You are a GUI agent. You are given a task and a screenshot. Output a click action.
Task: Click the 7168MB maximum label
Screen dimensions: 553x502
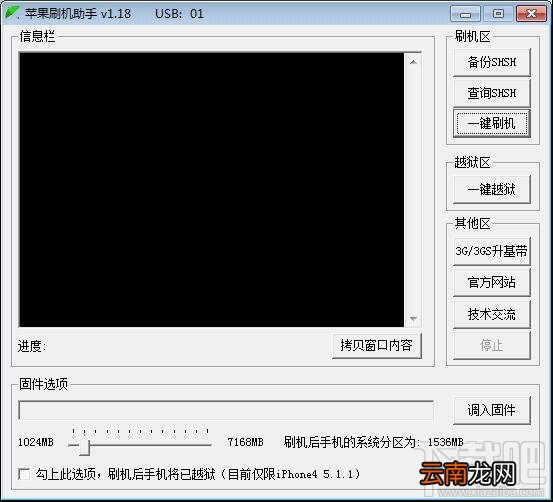[x=245, y=442]
